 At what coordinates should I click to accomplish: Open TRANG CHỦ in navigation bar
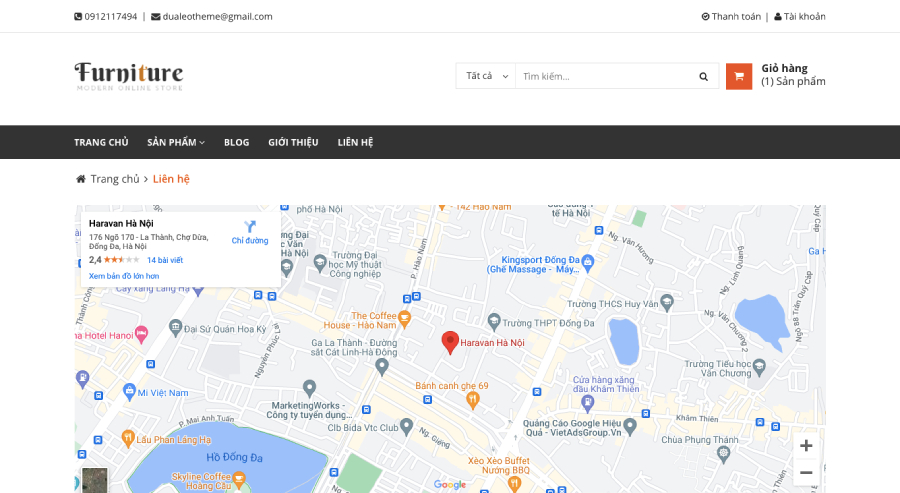click(x=101, y=142)
